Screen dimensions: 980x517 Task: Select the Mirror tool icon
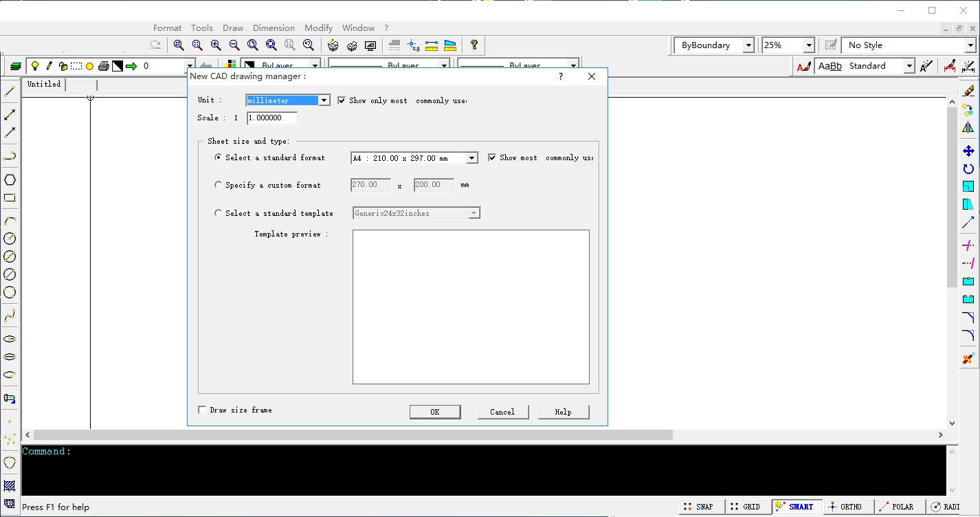pos(968,128)
